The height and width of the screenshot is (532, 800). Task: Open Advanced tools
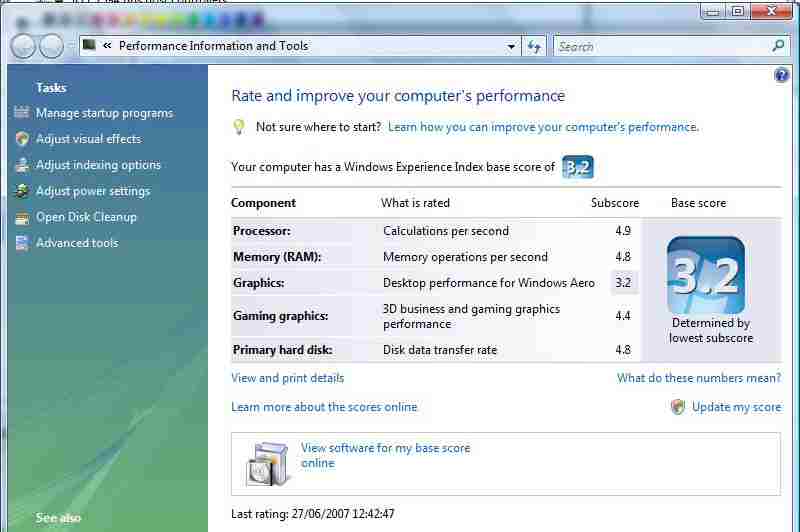pyautogui.click(x=77, y=243)
